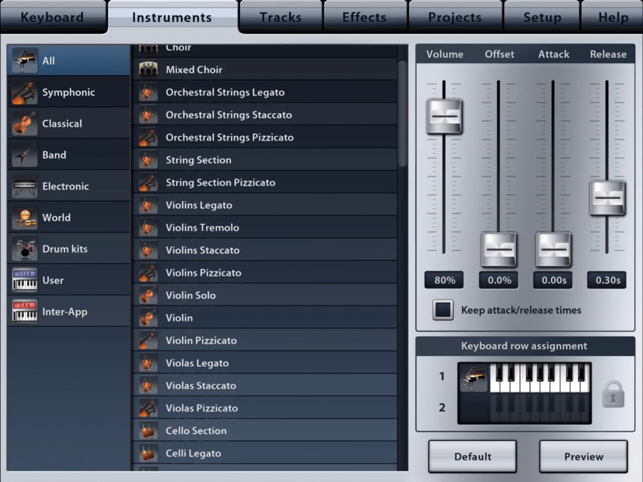
Task: Click the Orchestral Strings Staccato icon
Action: 148,115
